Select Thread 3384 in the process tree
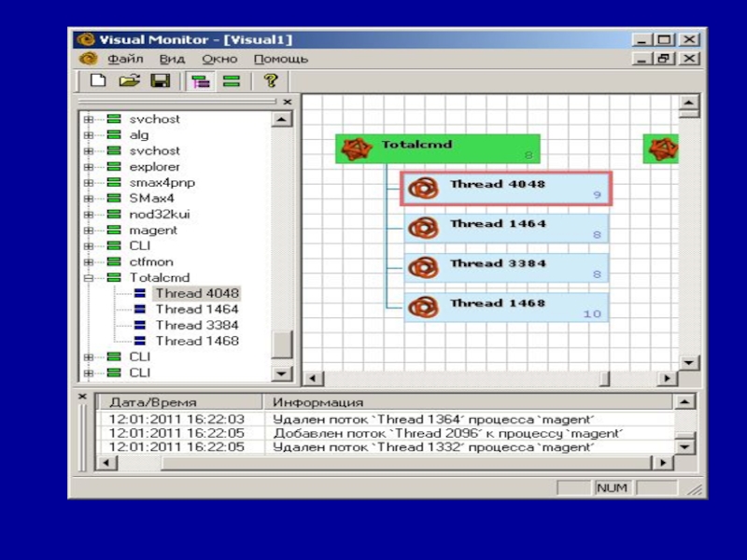This screenshot has width=747, height=560. tap(196, 326)
